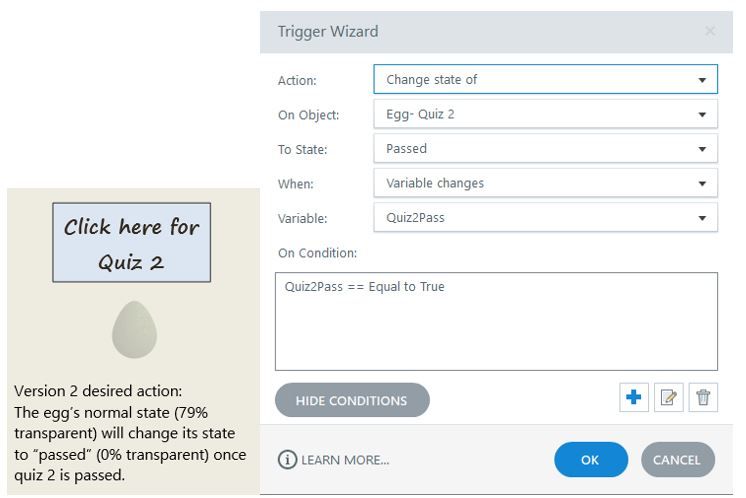Click the trash delete condition icon
Screen dimensions: 746x498
click(703, 398)
